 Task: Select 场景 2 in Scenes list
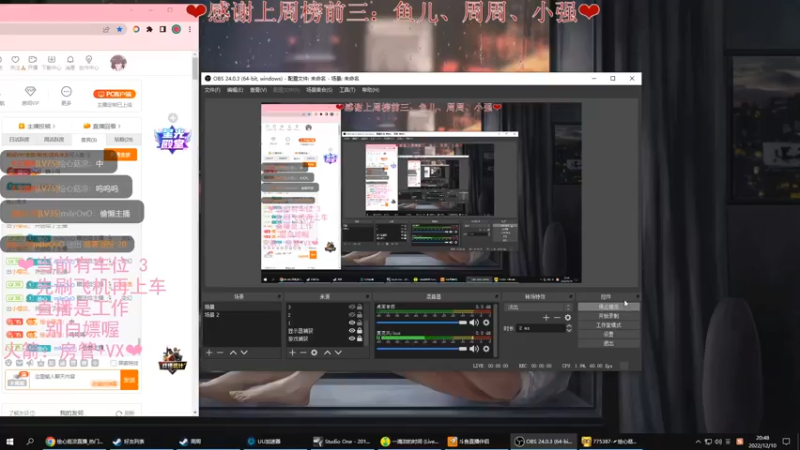pyautogui.click(x=242, y=315)
